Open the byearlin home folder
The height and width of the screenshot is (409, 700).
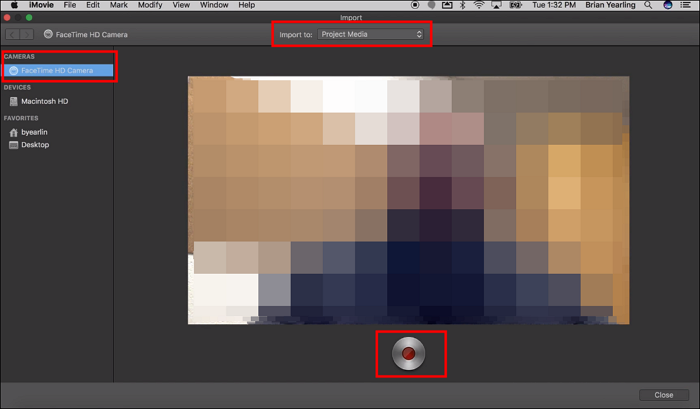34,132
